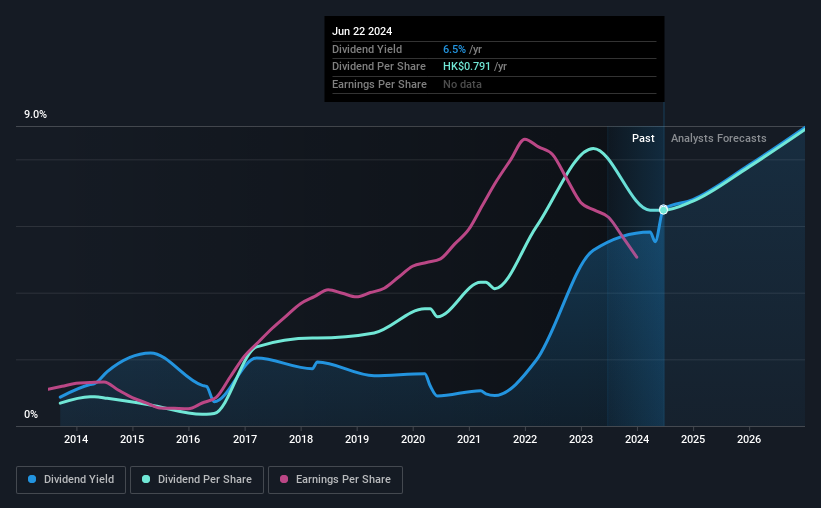Click the Analysts Forecasts label
This screenshot has height=508, width=821.
718,138
